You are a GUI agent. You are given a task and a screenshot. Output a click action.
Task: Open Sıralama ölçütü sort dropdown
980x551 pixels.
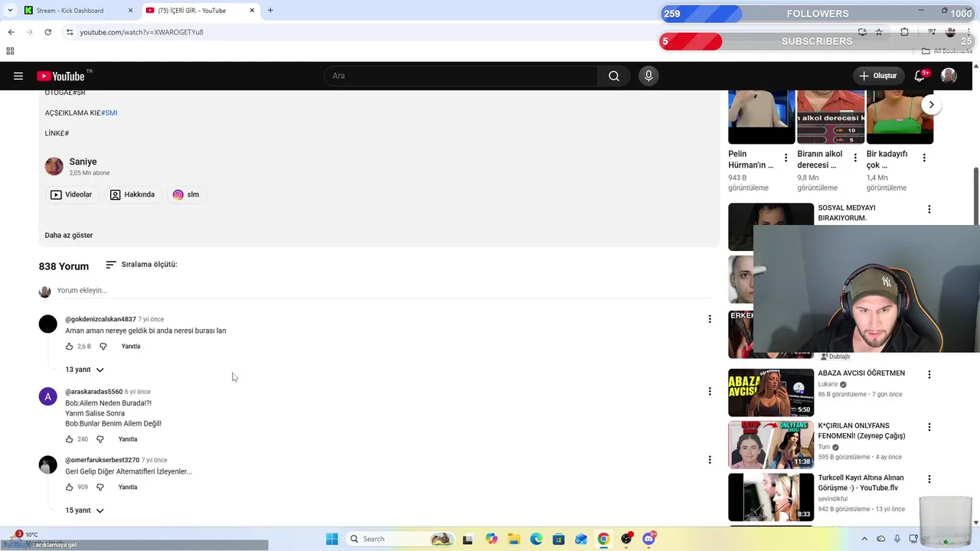click(141, 265)
